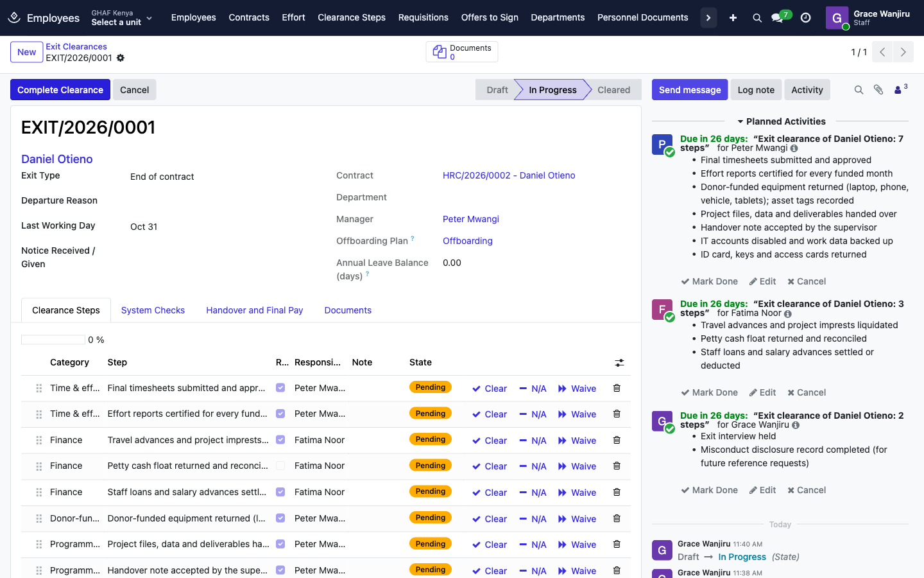
Task: Expand more menu items with the arrow
Action: 708,18
